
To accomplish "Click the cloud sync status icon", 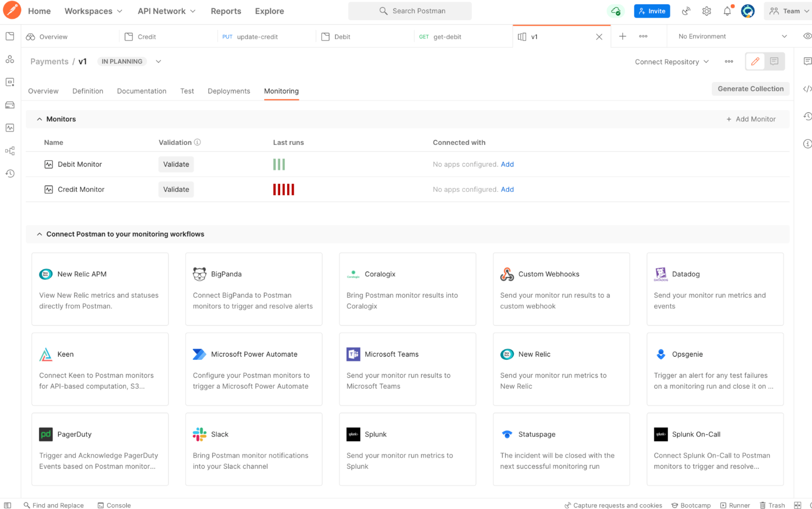I will [616, 11].
